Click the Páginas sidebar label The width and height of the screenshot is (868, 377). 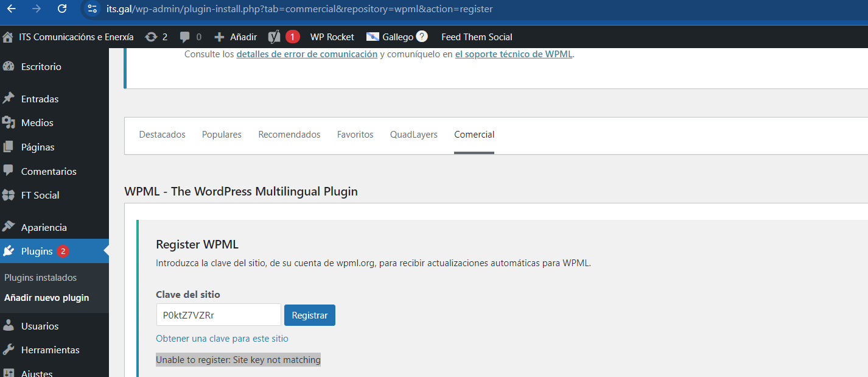38,147
